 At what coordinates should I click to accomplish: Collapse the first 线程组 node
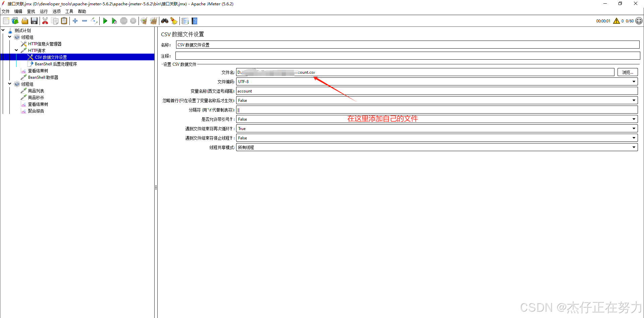click(x=10, y=37)
